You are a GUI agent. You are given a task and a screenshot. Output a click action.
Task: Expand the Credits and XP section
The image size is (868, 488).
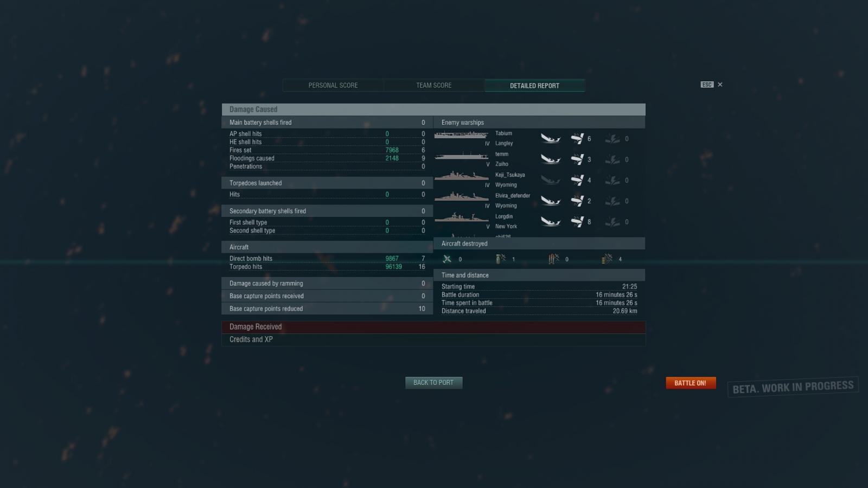click(433, 339)
